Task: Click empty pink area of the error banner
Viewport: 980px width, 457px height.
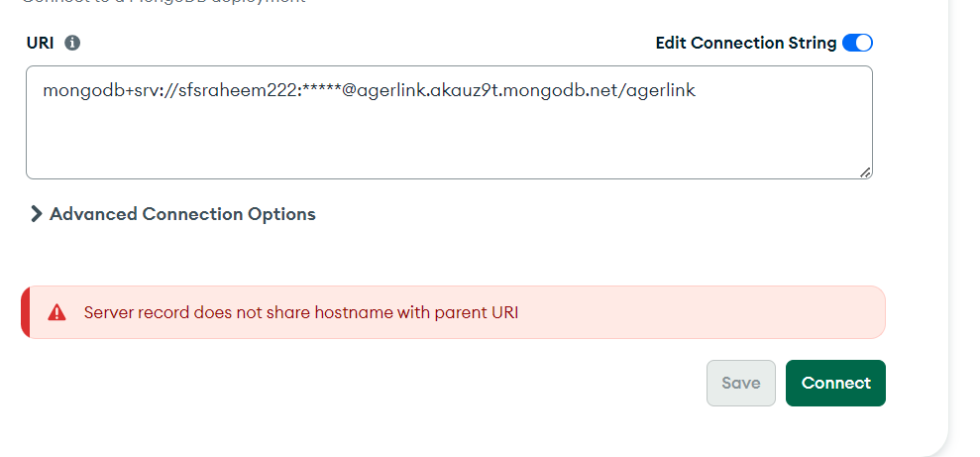Action: (694, 312)
